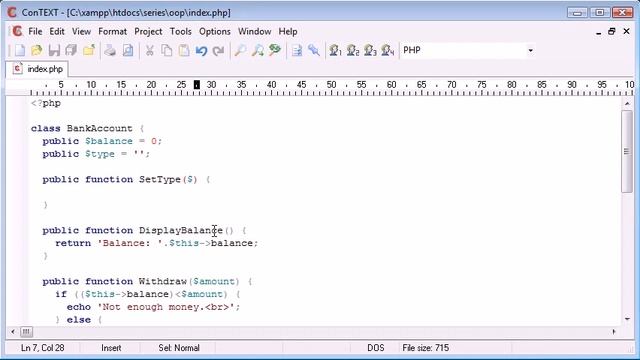Open the Project menu

click(148, 31)
